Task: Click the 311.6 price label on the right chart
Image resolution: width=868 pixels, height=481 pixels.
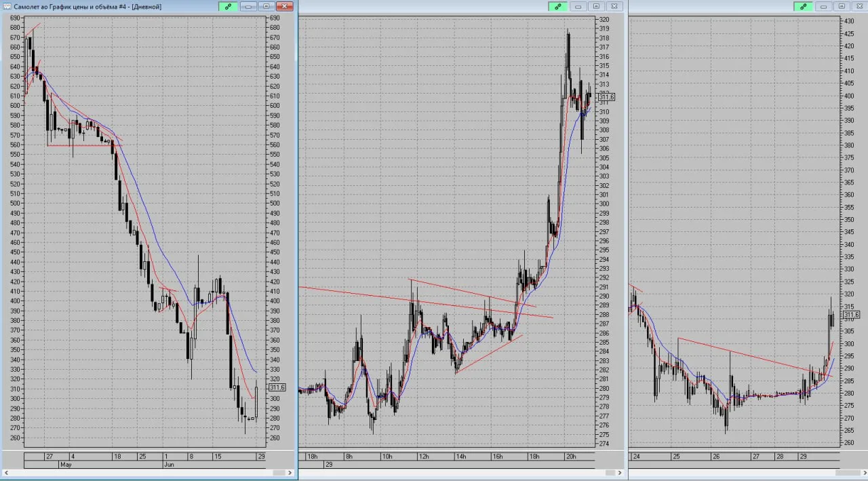Action: (x=851, y=315)
